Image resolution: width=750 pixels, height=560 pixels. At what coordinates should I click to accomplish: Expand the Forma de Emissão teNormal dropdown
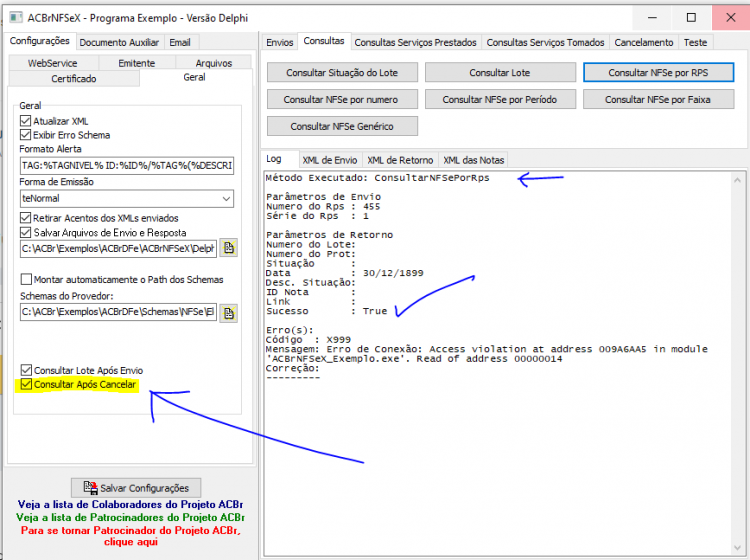pyautogui.click(x=226, y=198)
